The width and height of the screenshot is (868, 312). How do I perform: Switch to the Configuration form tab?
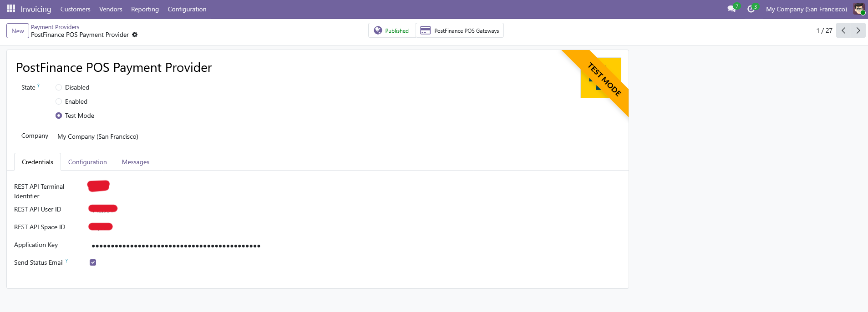coord(87,162)
